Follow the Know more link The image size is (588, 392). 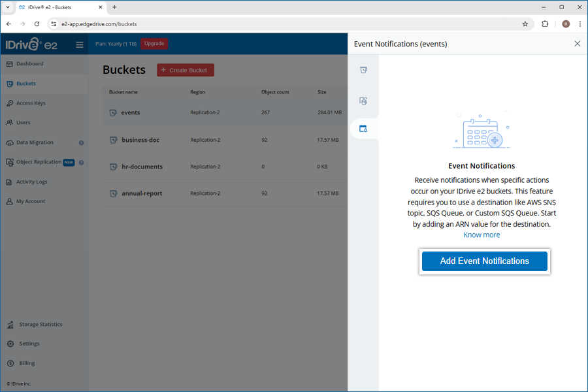[482, 235]
